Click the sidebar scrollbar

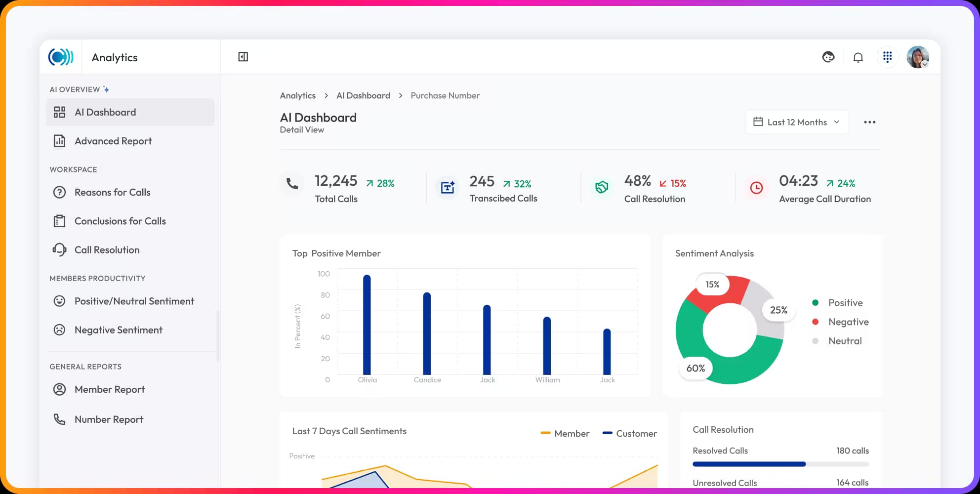click(x=217, y=336)
